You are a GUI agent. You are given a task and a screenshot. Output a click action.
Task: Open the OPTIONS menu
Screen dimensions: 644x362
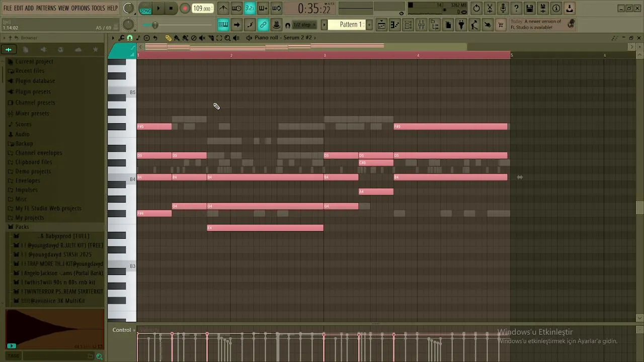[80, 8]
